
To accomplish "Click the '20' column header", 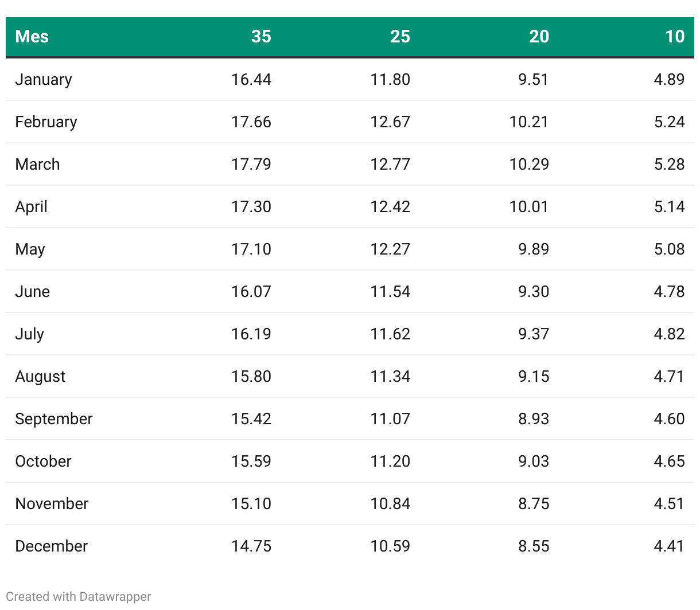I will pyautogui.click(x=539, y=37).
